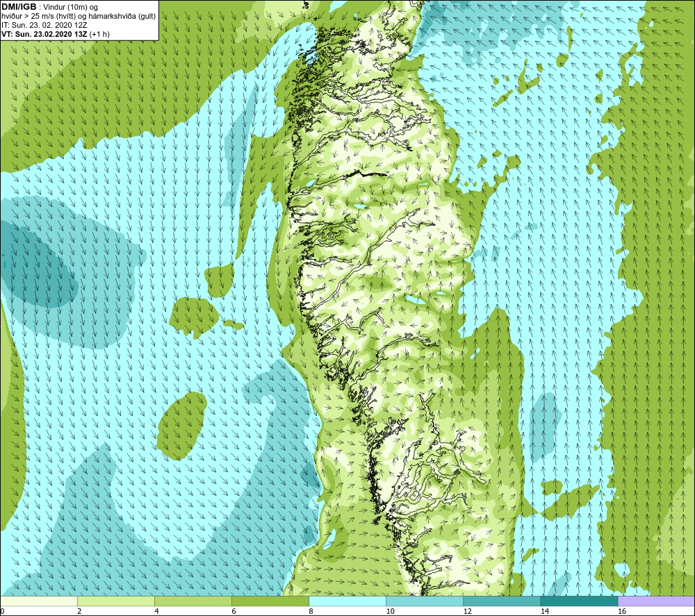
Task: Click the legend label '2'
Action: (79, 612)
